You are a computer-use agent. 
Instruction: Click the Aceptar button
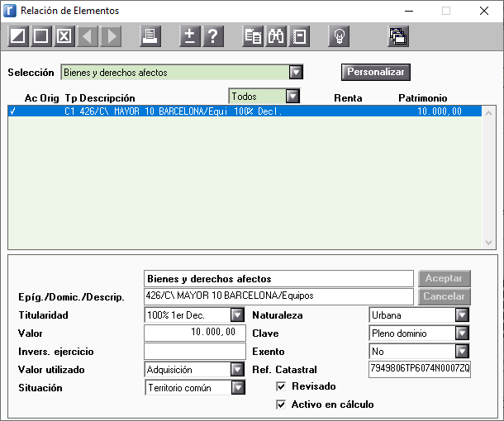click(445, 278)
